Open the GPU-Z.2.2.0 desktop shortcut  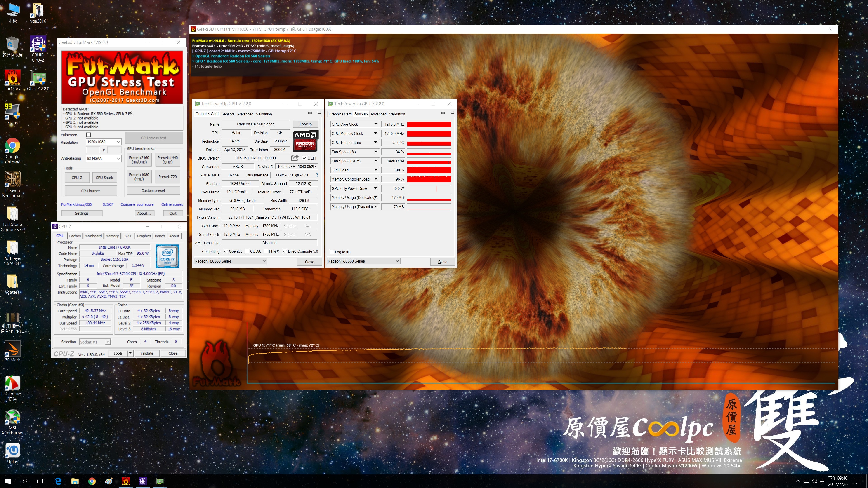(38, 81)
